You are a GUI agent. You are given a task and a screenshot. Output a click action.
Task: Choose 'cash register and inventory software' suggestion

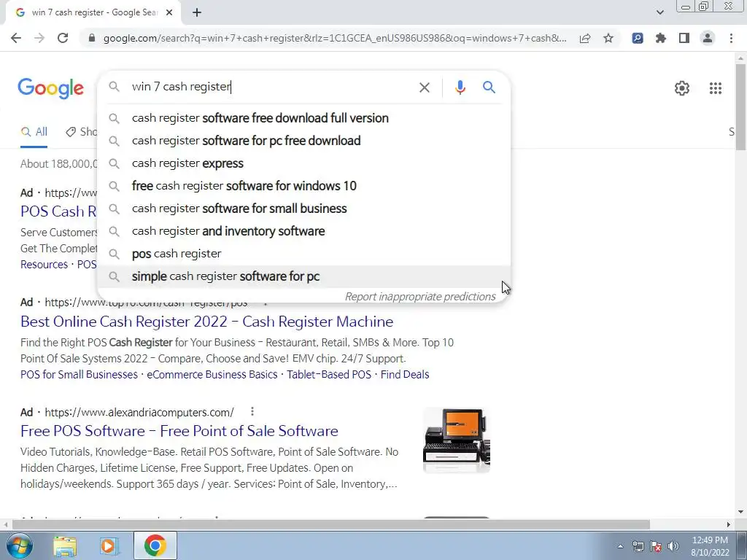(303, 231)
